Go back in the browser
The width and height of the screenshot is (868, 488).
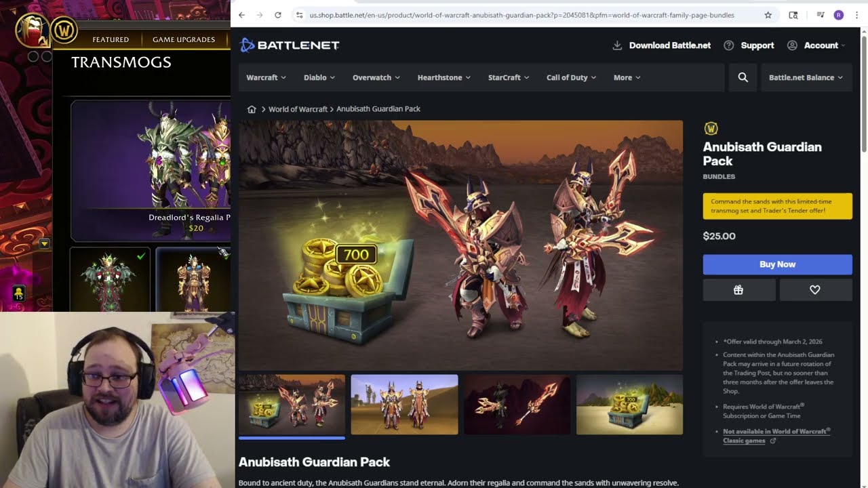coord(242,15)
